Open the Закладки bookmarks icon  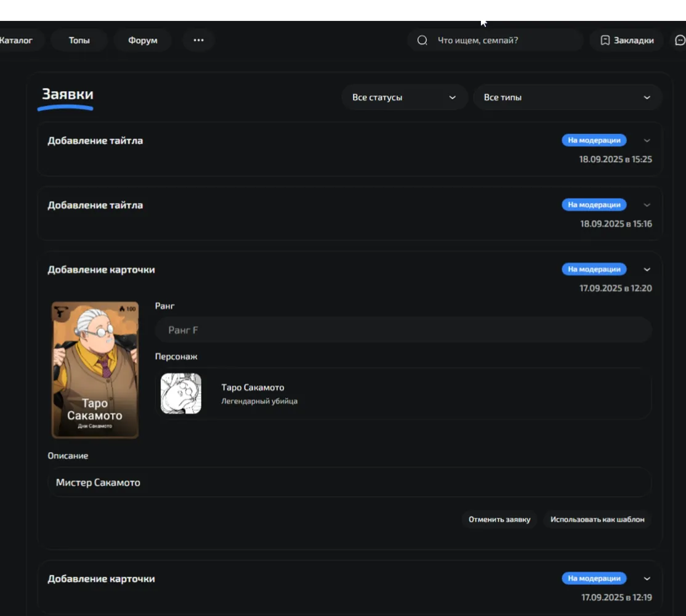(605, 40)
